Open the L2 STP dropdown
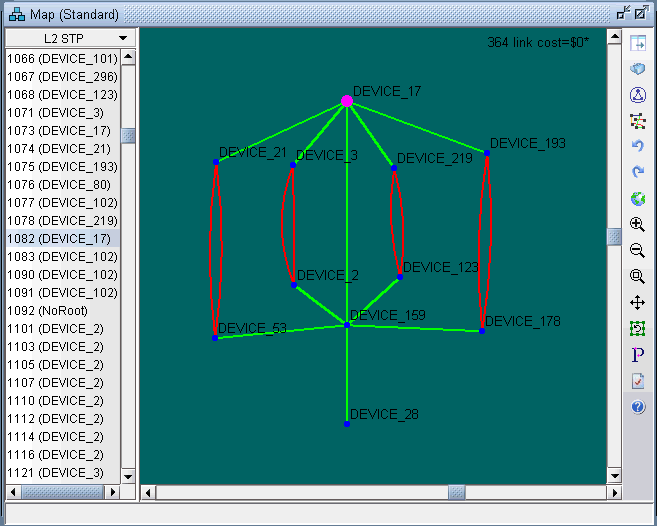Viewport: 657px width, 526px height. click(70, 38)
